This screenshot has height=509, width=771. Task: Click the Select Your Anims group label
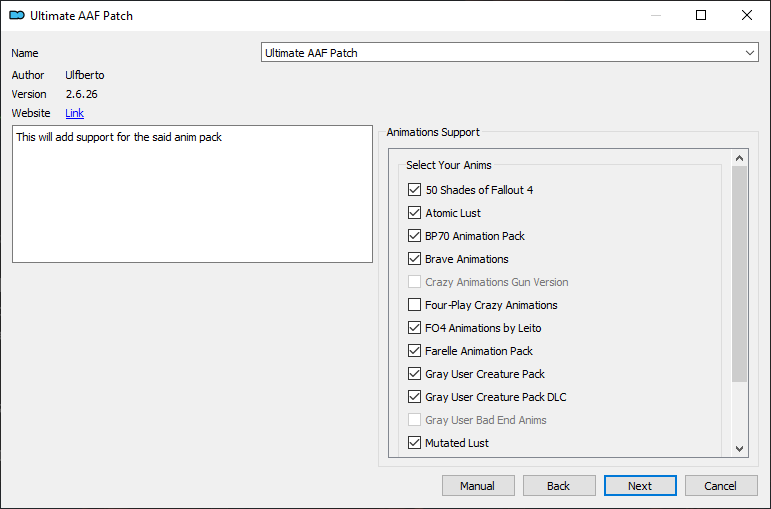pos(449,165)
